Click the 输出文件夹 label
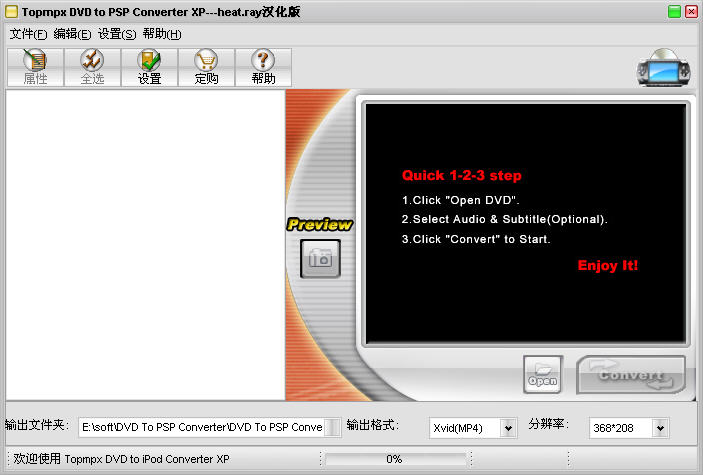Screen dimensions: 703x475 (37, 425)
